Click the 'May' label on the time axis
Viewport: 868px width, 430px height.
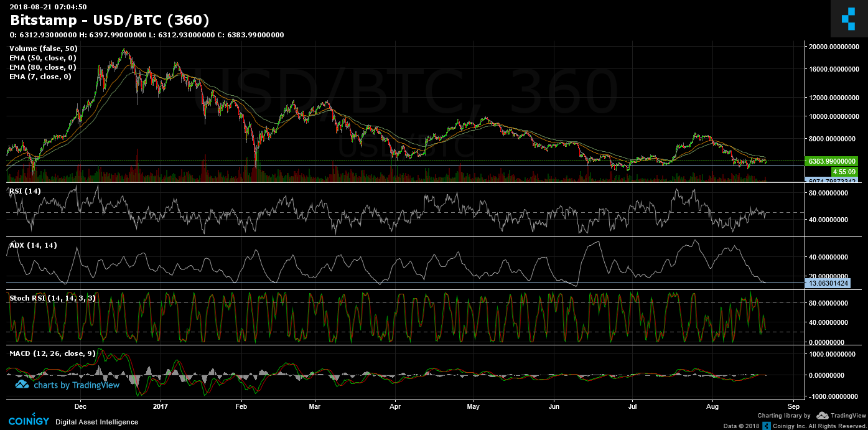(x=474, y=406)
